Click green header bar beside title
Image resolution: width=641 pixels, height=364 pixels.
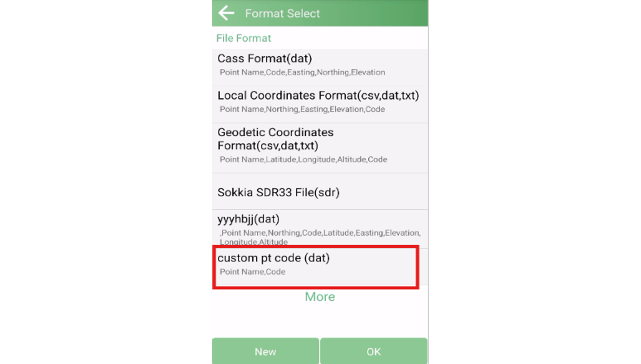coord(374,13)
